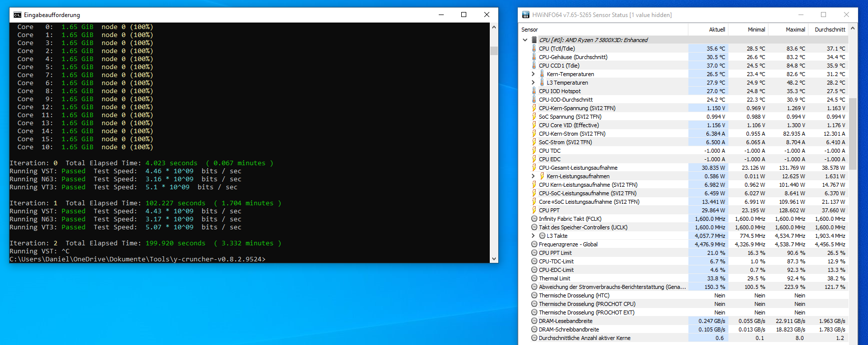Click the CPU TDC lightning icon
Image resolution: width=868 pixels, height=345 pixels.
534,151
